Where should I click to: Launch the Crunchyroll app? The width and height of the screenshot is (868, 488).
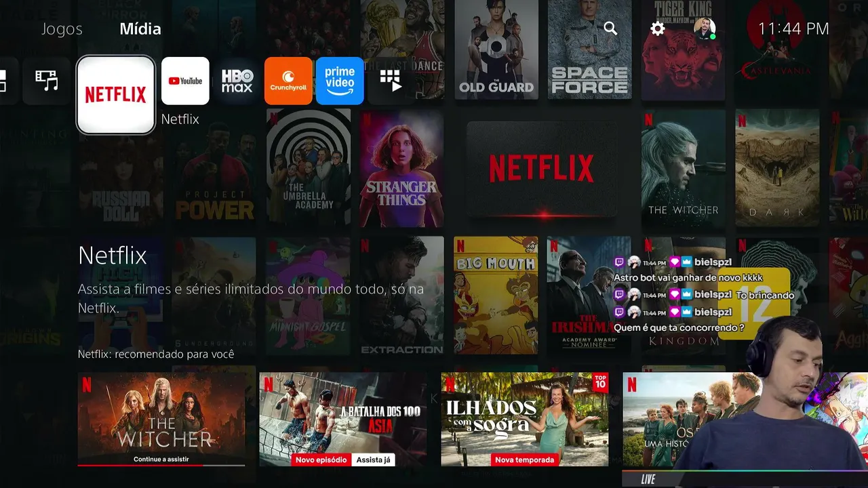[x=288, y=81]
